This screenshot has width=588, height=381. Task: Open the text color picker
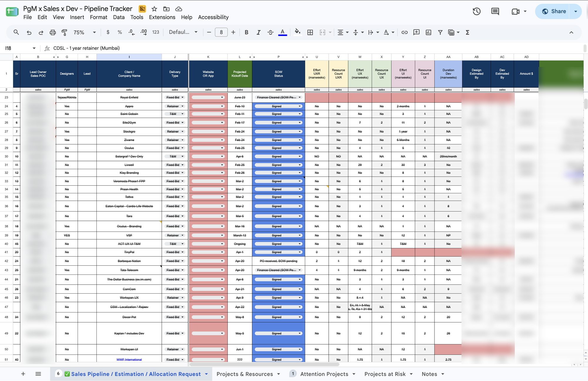(283, 32)
